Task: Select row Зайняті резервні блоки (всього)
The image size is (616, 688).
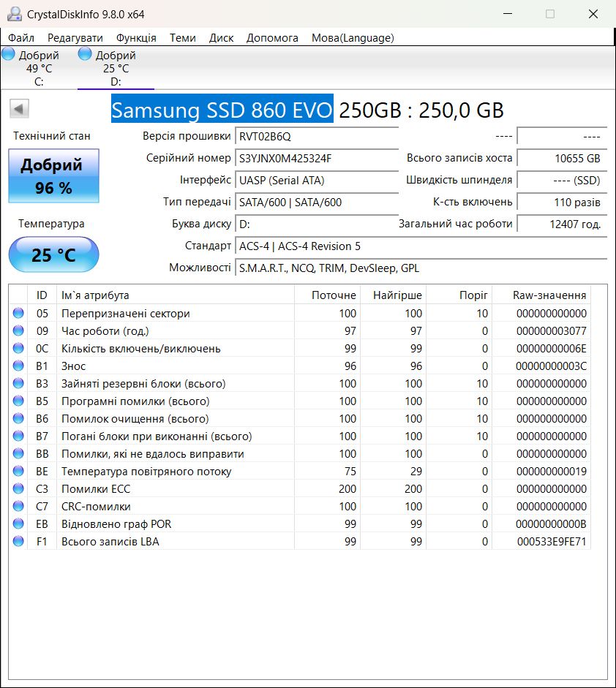Action: pos(300,384)
